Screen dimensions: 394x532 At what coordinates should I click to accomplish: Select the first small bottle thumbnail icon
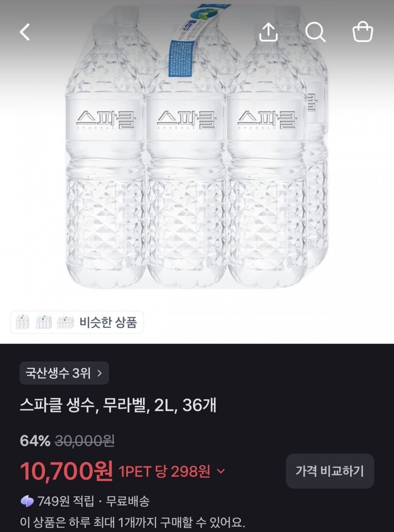(22, 322)
